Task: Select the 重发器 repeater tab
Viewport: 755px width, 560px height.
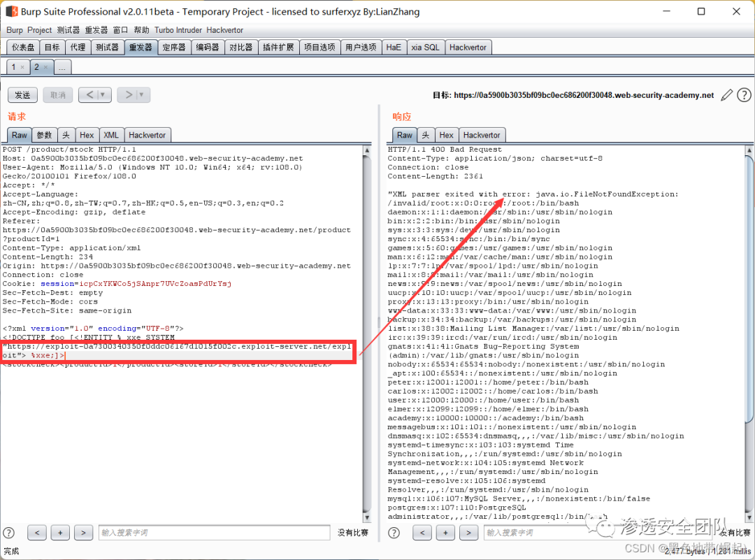Action: pyautogui.click(x=141, y=47)
